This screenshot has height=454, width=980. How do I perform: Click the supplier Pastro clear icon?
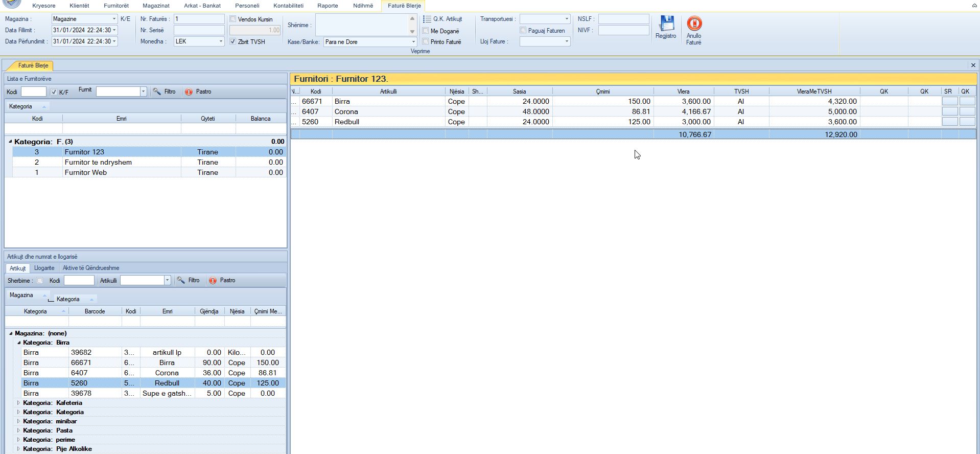click(x=189, y=92)
